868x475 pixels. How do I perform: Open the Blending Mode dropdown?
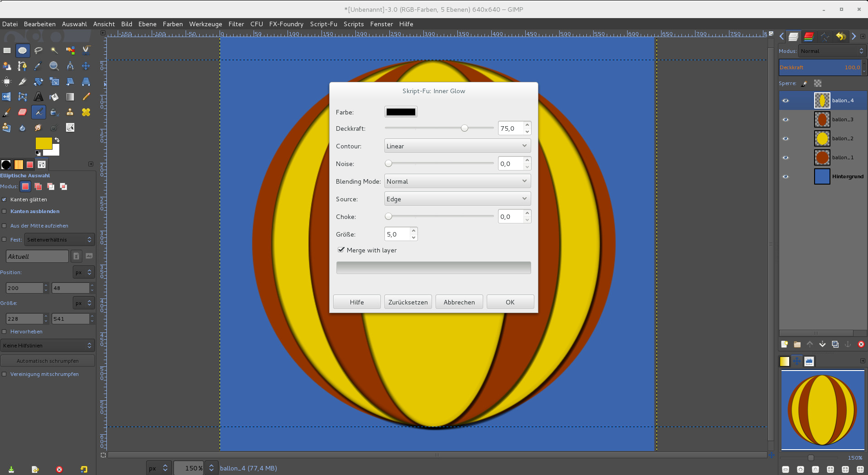457,181
